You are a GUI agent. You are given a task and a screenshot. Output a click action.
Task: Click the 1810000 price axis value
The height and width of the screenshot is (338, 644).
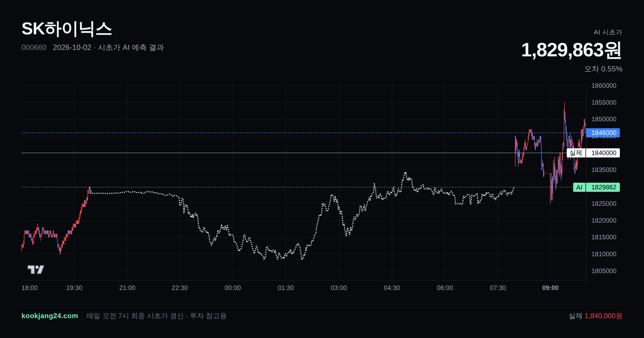click(604, 254)
